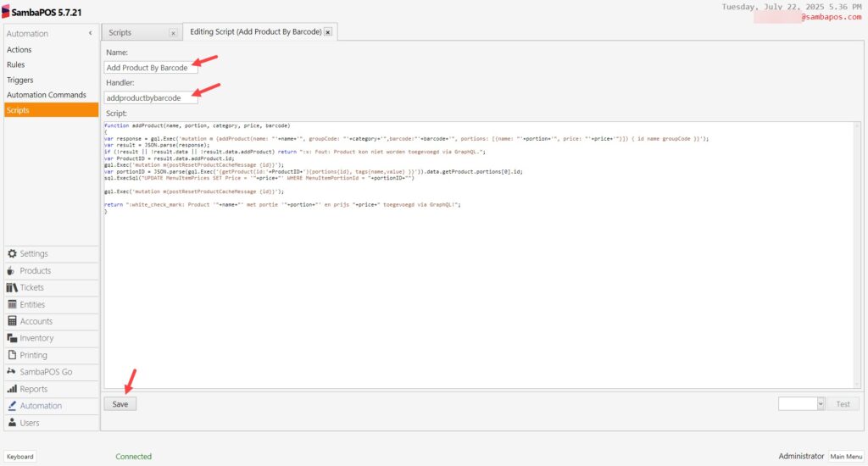Click the var response gql.Exec line
Image resolution: width=868 pixels, height=466 pixels.
click(x=406, y=139)
